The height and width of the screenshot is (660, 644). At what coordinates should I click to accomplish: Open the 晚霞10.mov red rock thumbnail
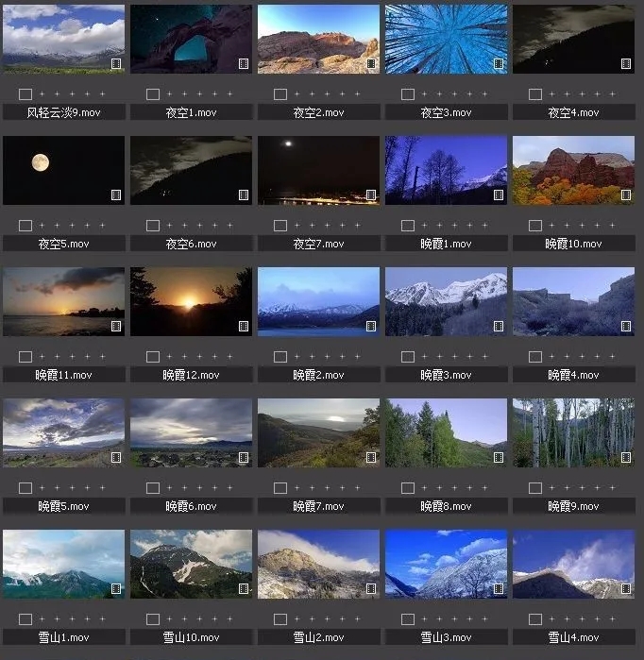[574, 171]
